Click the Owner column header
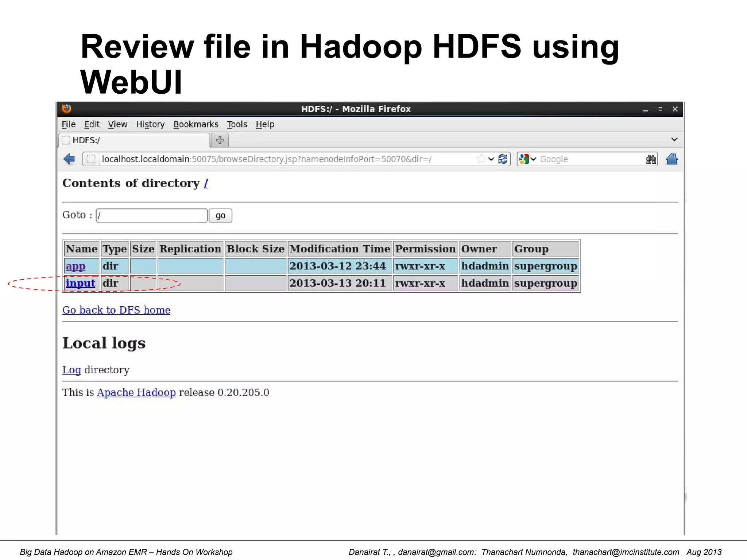 coord(485,249)
